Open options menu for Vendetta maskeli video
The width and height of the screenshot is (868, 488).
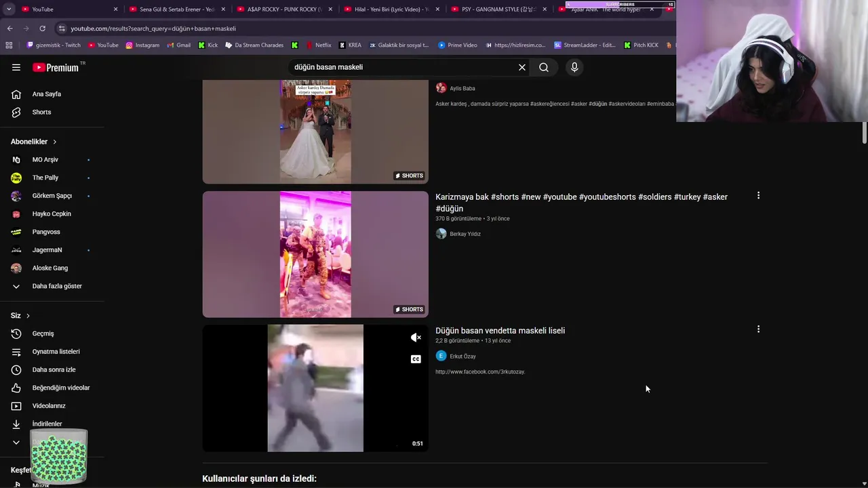click(x=758, y=329)
